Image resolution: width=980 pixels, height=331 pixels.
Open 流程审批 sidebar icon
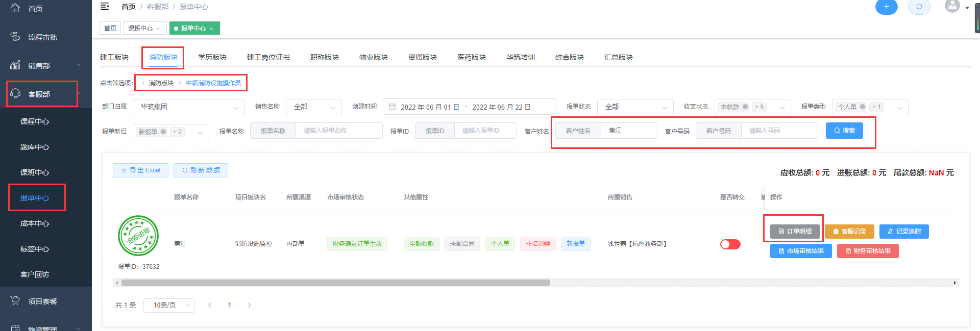(x=15, y=37)
